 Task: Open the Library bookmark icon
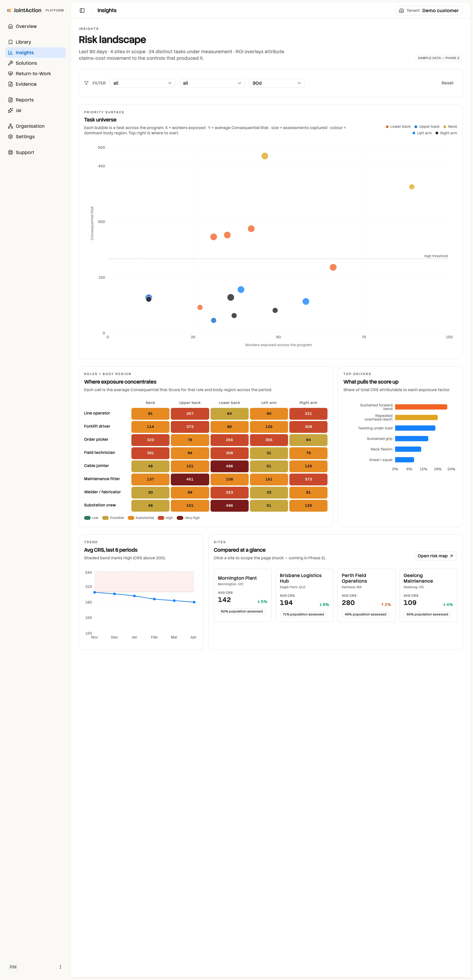(x=11, y=42)
